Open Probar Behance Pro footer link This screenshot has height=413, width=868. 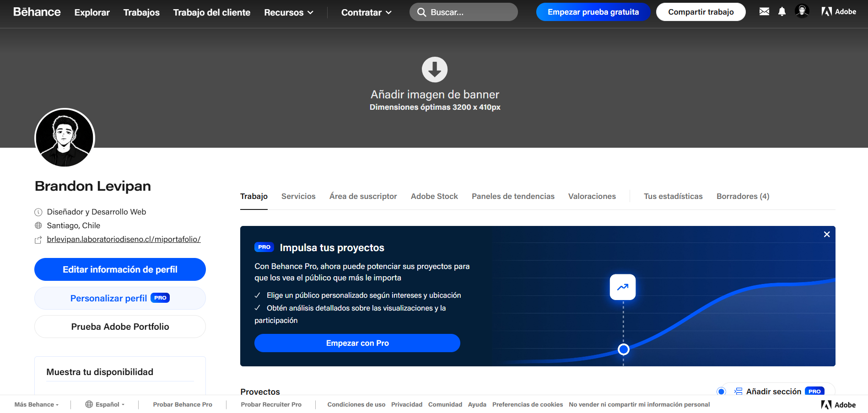click(183, 404)
